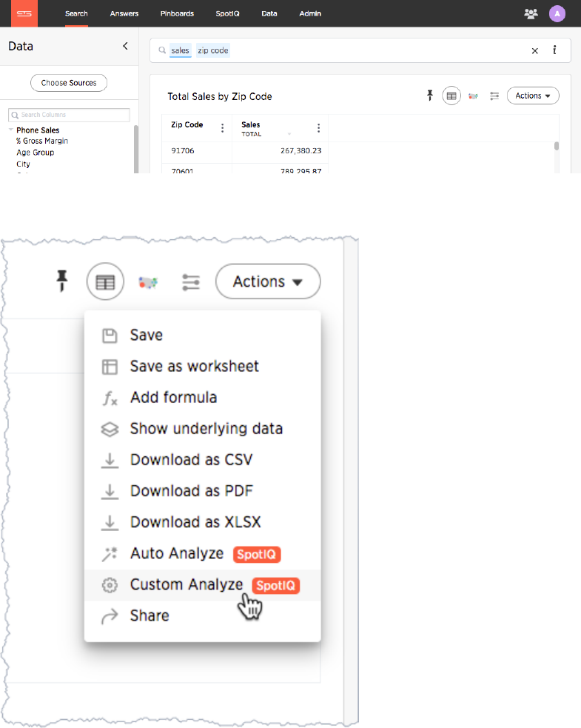Click the enlarged colorful chart icon
Viewport: 581px width, 728px height.
(x=148, y=282)
